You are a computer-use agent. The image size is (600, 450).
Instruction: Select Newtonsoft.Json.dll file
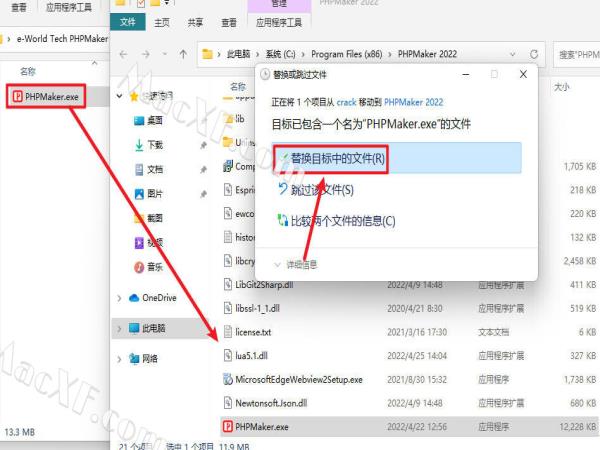tap(266, 403)
